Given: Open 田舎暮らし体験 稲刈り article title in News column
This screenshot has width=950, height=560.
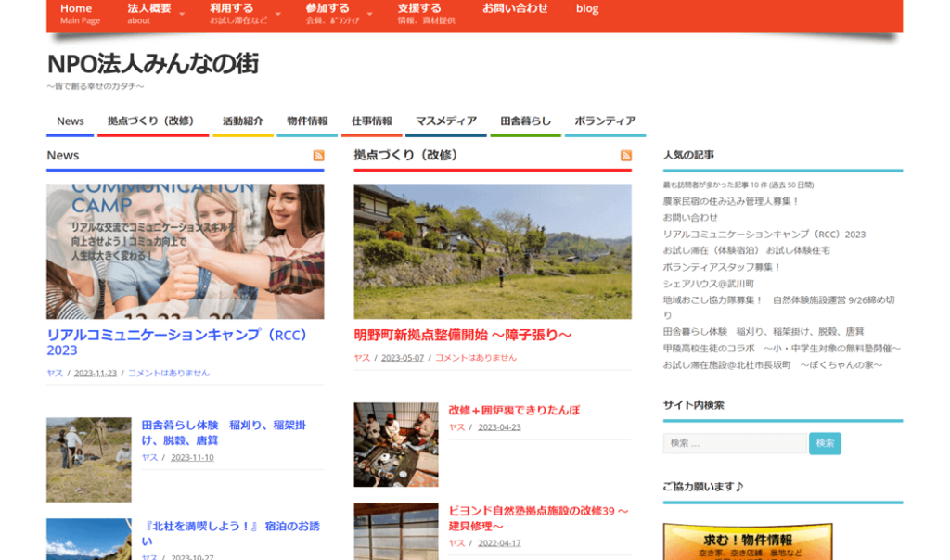Looking at the screenshot, I should pyautogui.click(x=224, y=432).
